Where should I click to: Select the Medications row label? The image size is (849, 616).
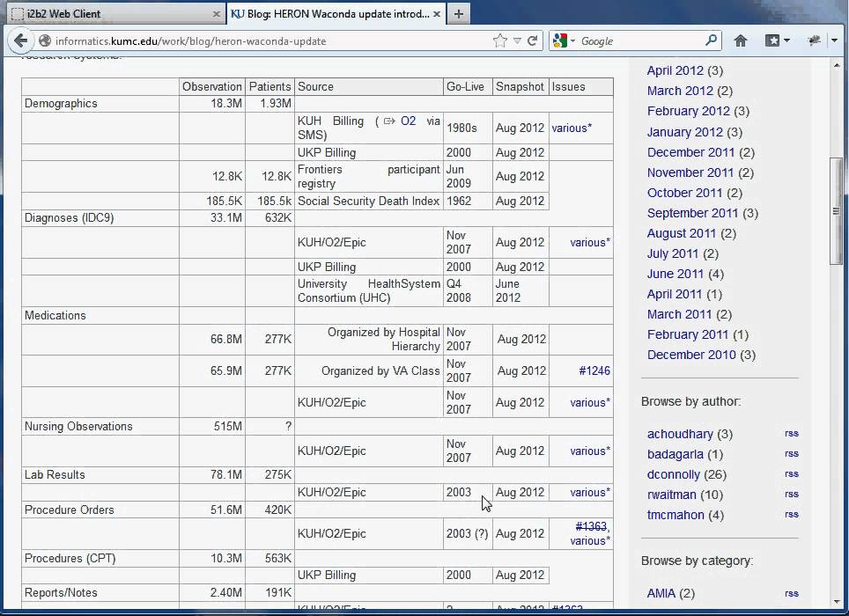[55, 316]
